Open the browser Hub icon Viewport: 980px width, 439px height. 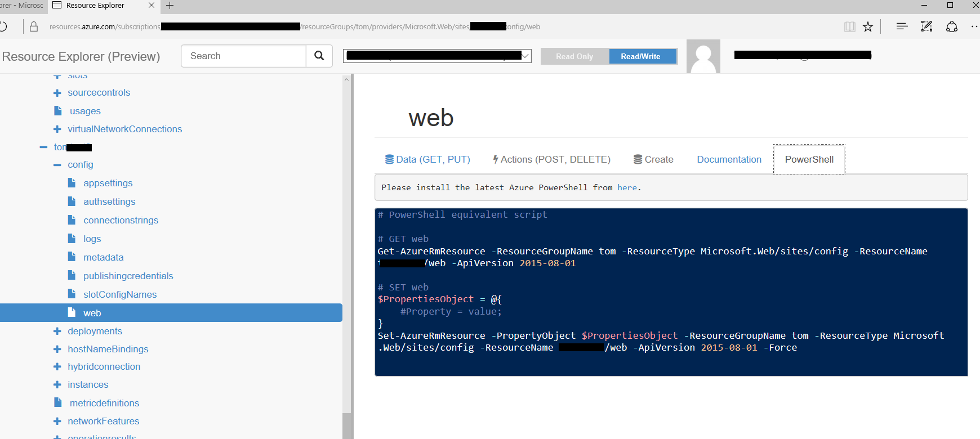point(902,26)
